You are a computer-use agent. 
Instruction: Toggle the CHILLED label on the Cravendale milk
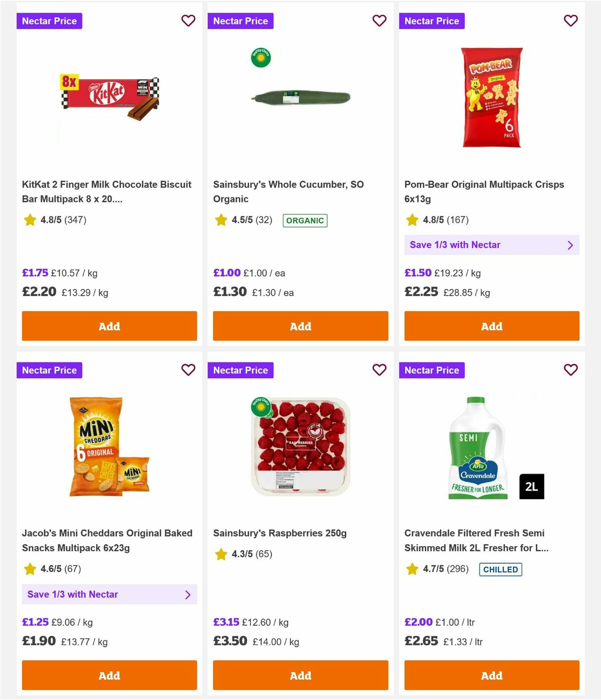tap(500, 569)
